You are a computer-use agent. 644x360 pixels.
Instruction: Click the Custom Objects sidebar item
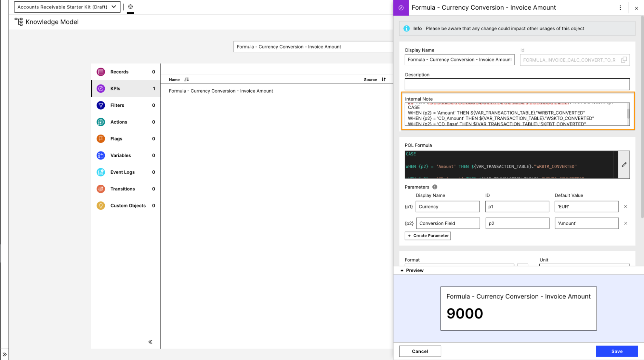pyautogui.click(x=128, y=205)
